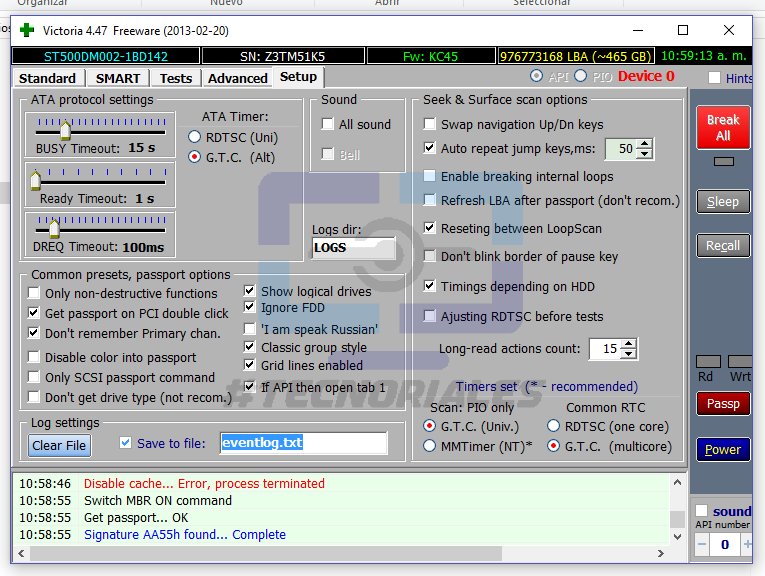
Task: Click the Power button
Action: click(x=723, y=450)
